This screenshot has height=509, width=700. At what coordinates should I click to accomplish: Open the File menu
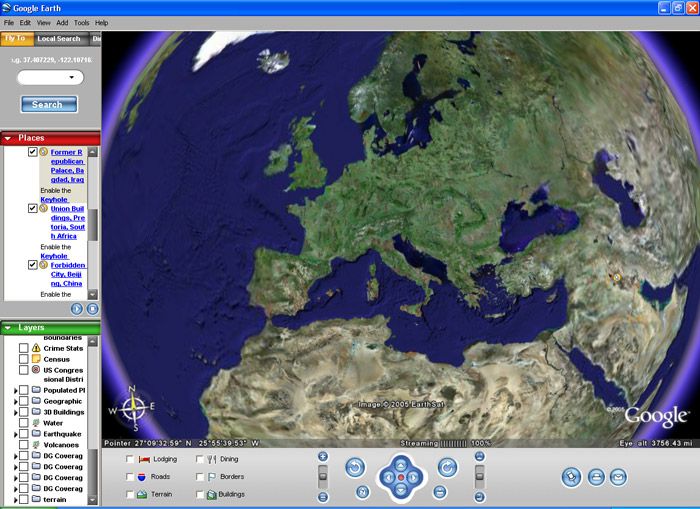[x=9, y=22]
